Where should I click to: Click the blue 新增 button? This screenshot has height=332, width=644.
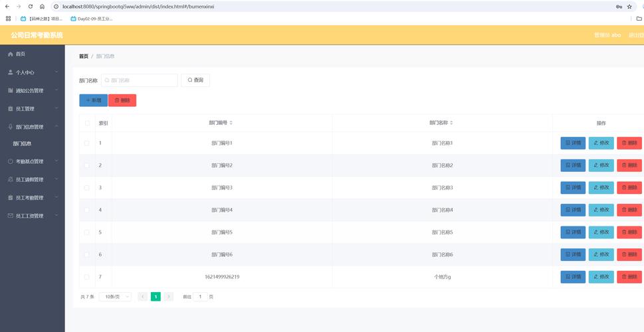93,100
